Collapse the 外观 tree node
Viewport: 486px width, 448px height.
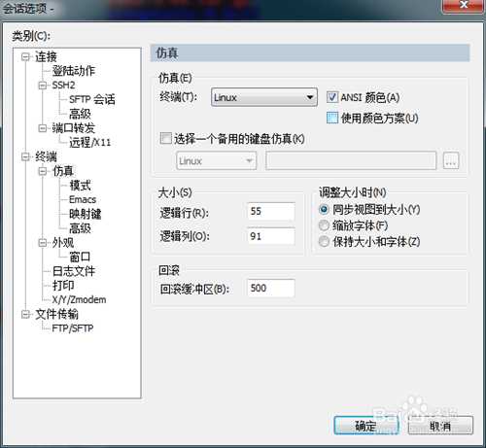click(42, 243)
